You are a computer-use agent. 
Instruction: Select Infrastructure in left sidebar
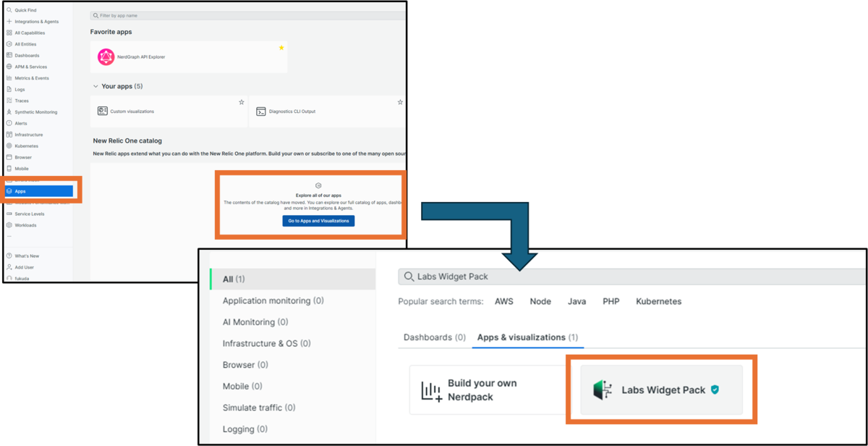click(x=28, y=135)
